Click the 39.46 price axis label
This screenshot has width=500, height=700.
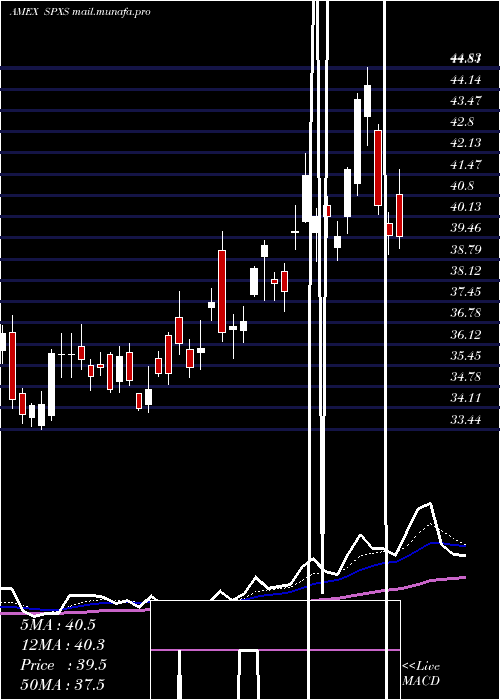click(466, 228)
